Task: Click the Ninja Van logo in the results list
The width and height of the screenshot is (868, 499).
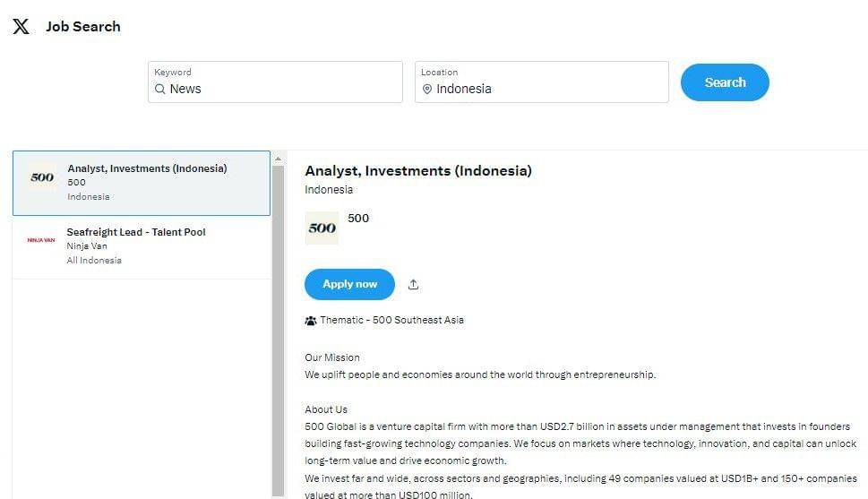Action: click(41, 240)
